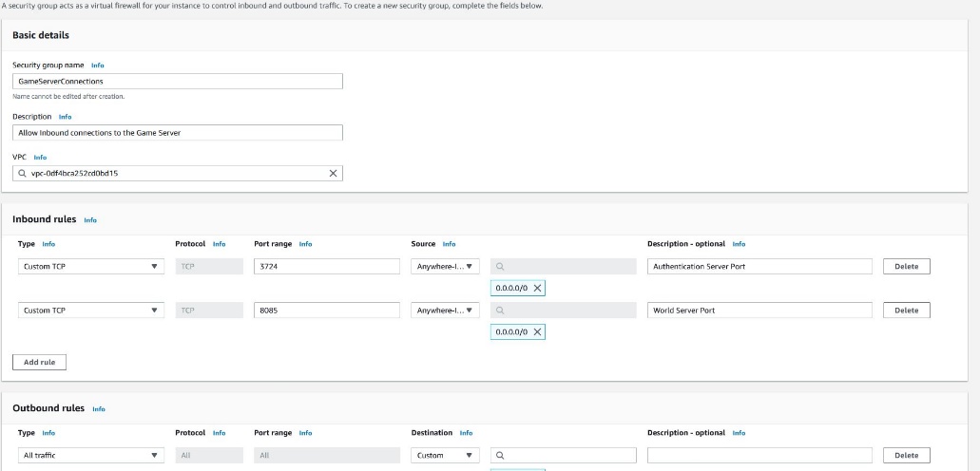Remove 0.0.0.0/0 tag from port 8085 rule
This screenshot has width=980, height=471.
tap(537, 331)
